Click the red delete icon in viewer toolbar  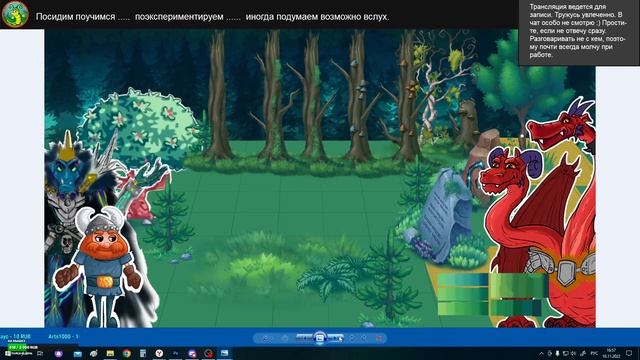coord(379,338)
